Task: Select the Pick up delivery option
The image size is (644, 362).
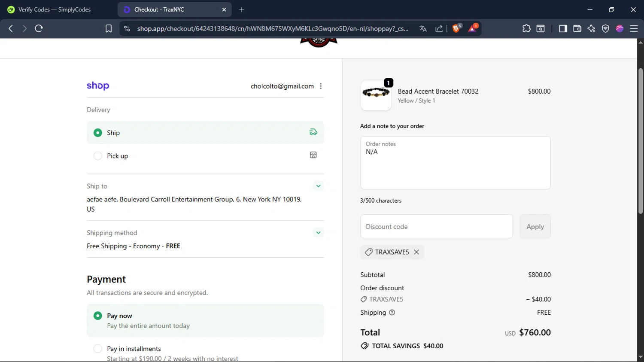Action: pos(205,156)
